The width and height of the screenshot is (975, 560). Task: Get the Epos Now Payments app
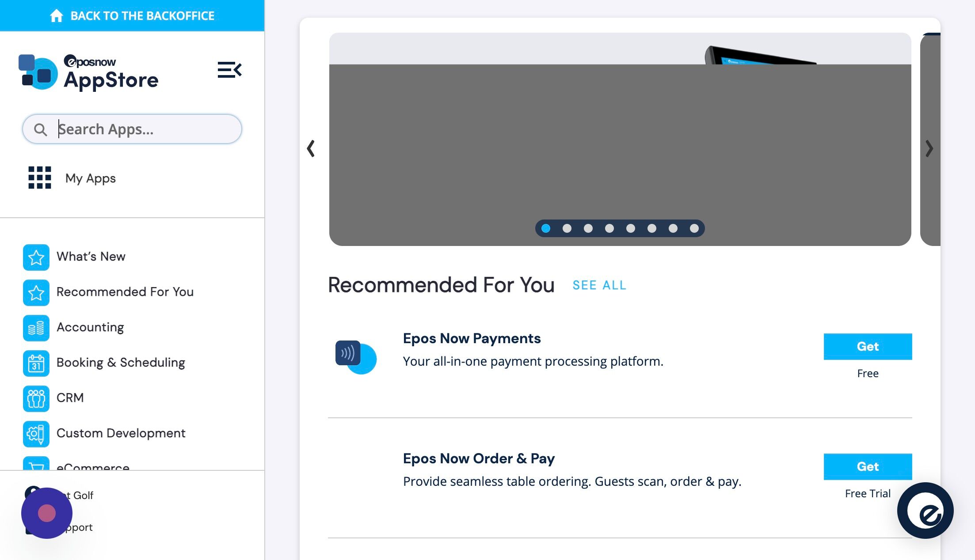[867, 347]
